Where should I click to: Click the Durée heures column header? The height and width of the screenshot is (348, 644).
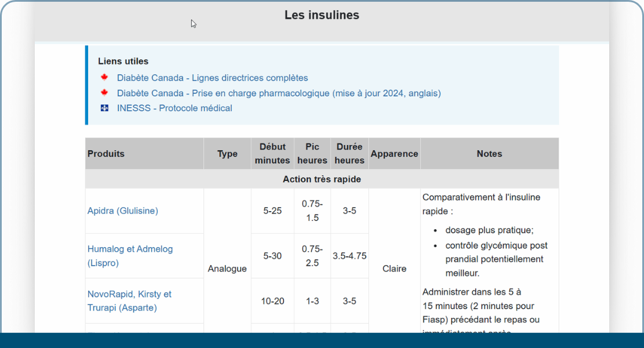click(x=349, y=153)
